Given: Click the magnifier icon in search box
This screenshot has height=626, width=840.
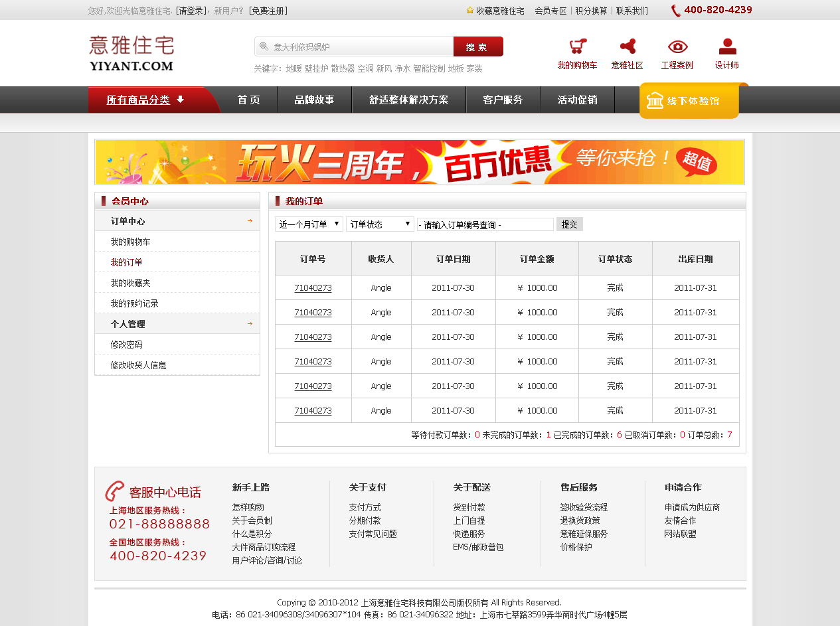Looking at the screenshot, I should pyautogui.click(x=264, y=46).
